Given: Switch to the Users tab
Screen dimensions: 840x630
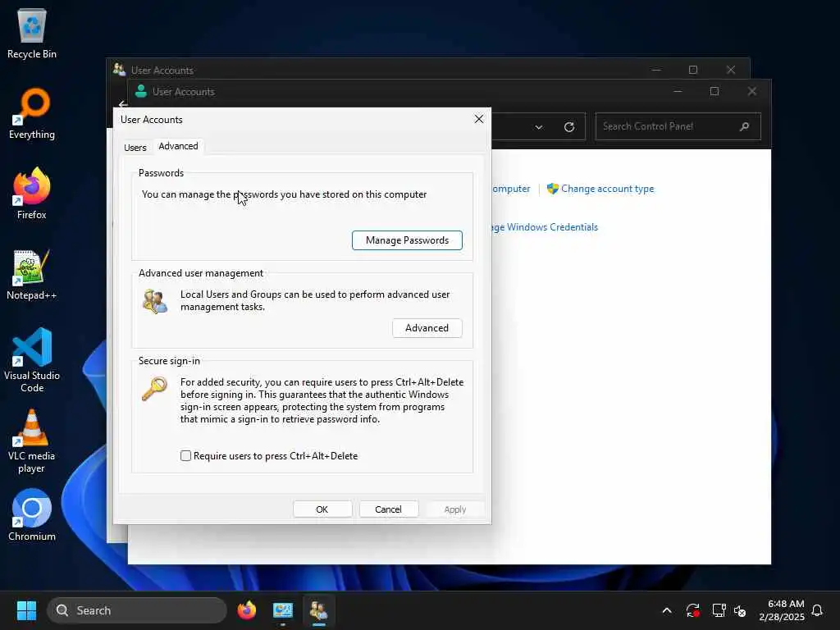Looking at the screenshot, I should click(135, 148).
